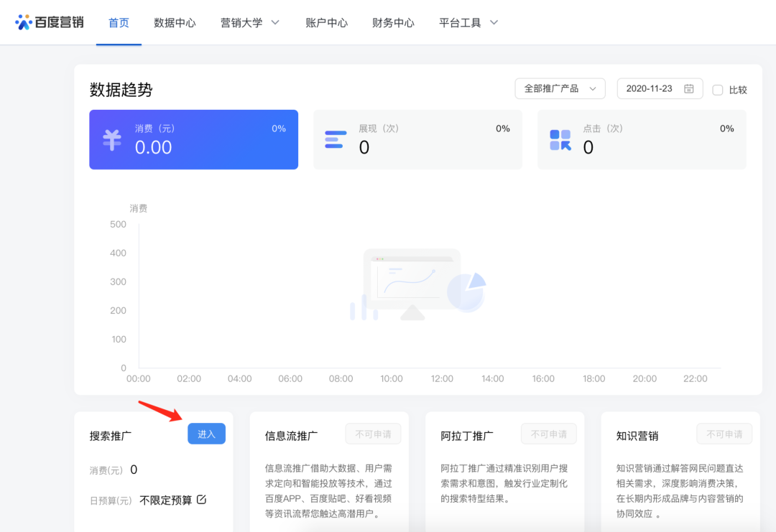Click the 百度营销 logo
Viewport: 776px width, 532px height.
click(x=49, y=22)
